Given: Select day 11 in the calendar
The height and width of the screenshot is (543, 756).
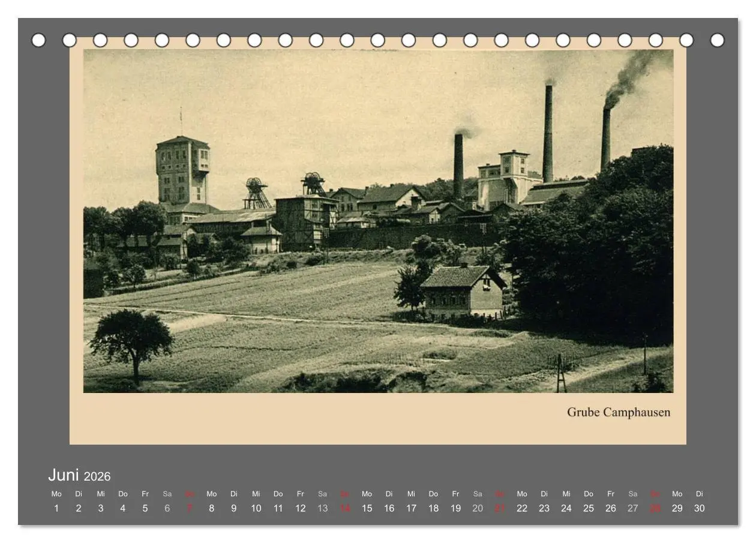Looking at the screenshot, I should [278, 508].
